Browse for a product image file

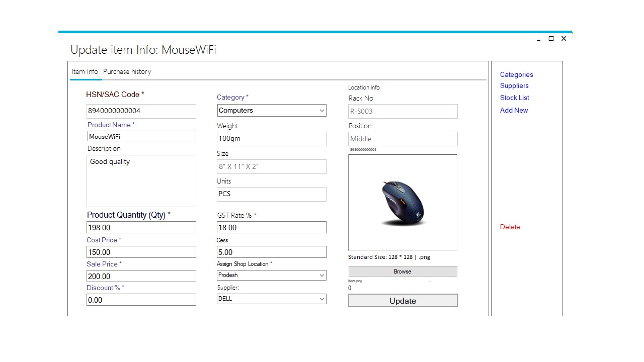pyautogui.click(x=403, y=271)
